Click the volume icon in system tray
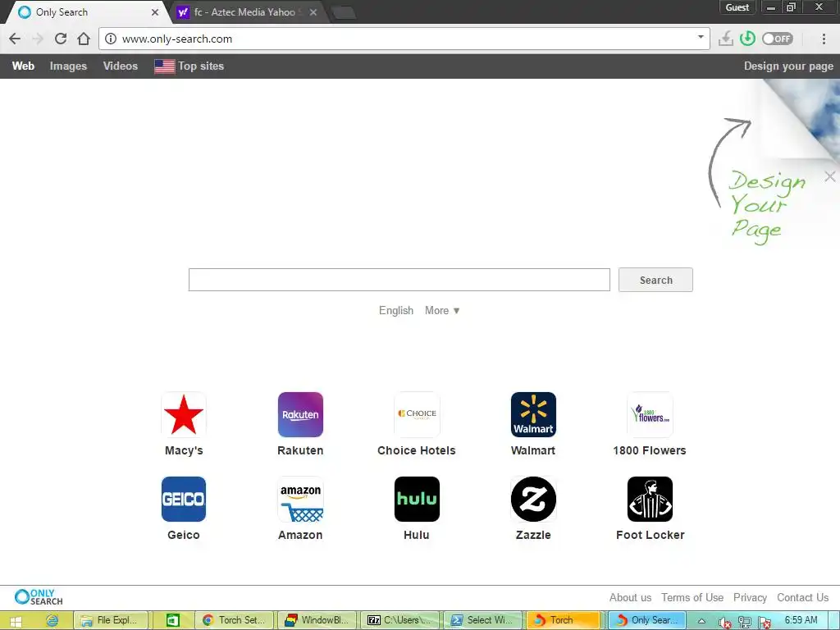This screenshot has width=840, height=630. 724,622
